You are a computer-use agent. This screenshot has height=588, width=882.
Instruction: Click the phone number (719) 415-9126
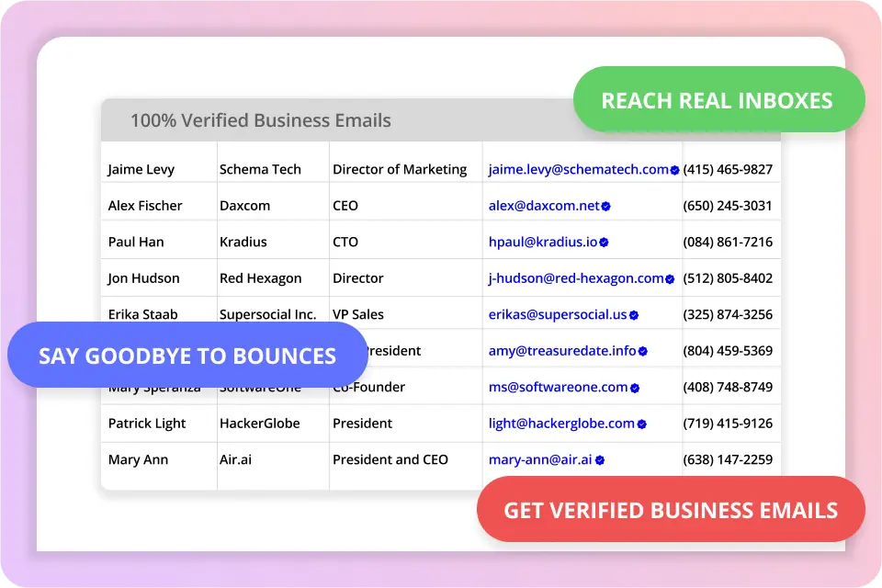(728, 424)
